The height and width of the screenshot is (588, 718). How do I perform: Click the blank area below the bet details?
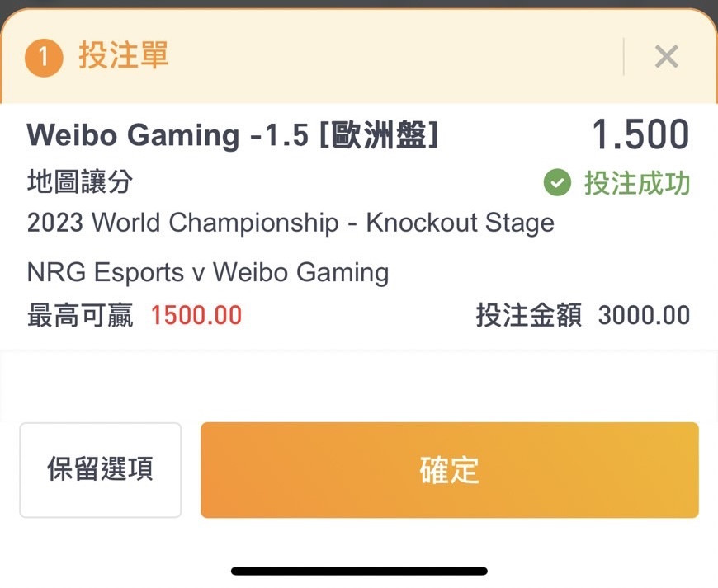point(359,386)
